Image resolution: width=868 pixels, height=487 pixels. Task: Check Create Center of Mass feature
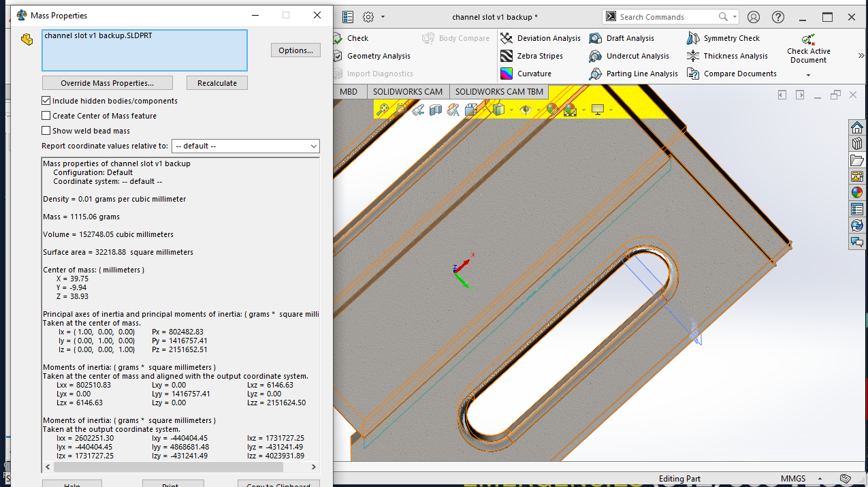[46, 116]
